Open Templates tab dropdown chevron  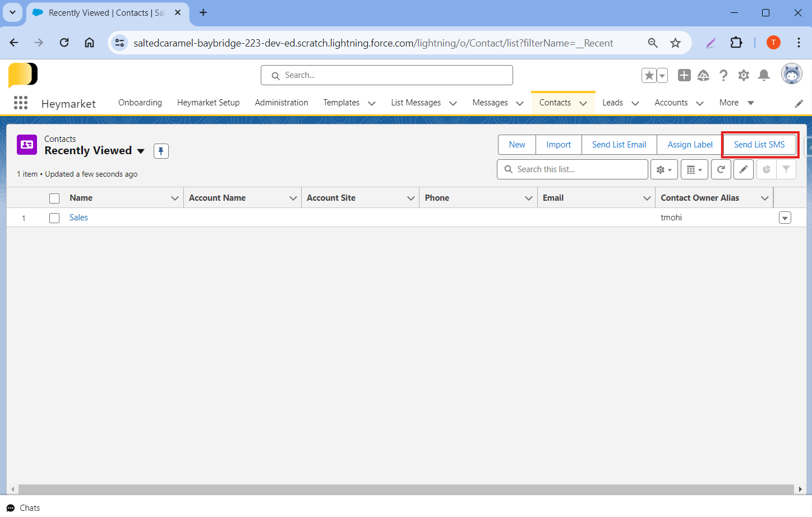point(371,103)
